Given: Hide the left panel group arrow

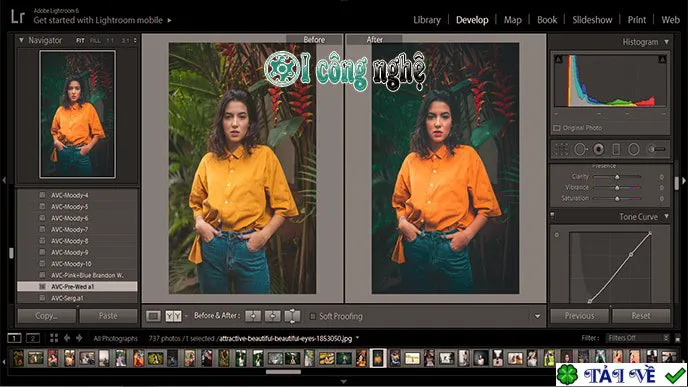Looking at the screenshot, I should pyautogui.click(x=4, y=180).
